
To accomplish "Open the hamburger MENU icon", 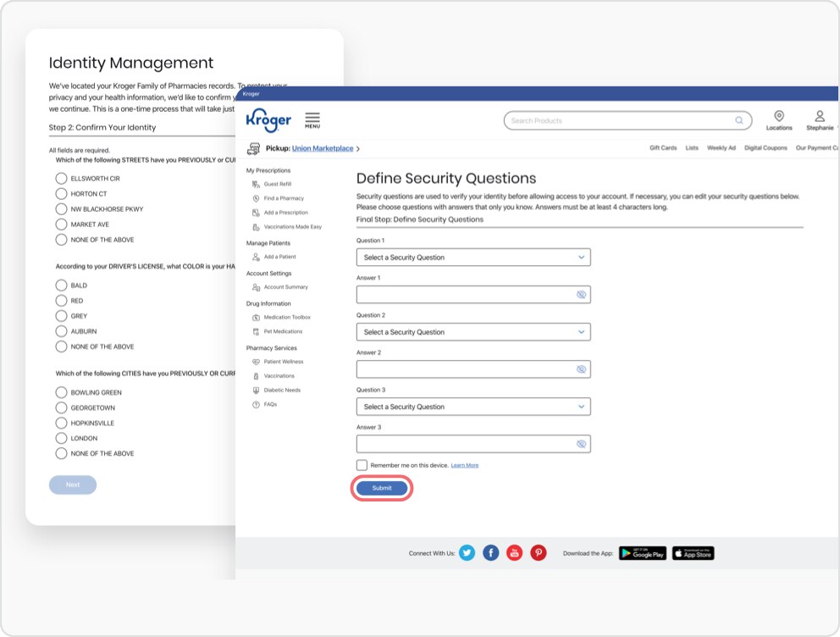I will [312, 120].
